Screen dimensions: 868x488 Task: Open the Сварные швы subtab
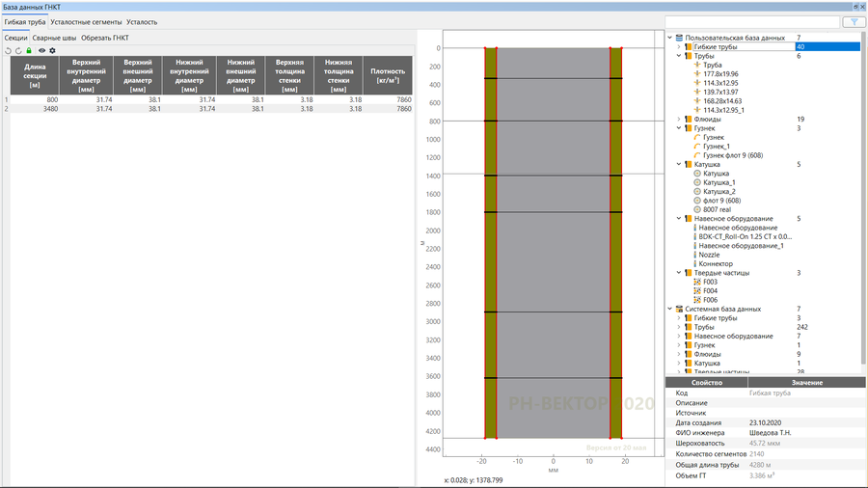[x=54, y=38]
